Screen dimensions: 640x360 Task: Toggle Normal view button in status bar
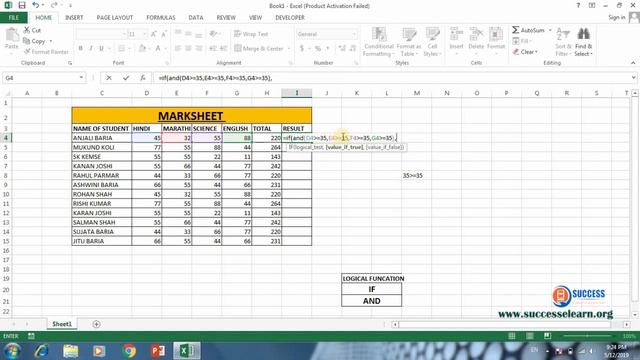tap(512, 336)
